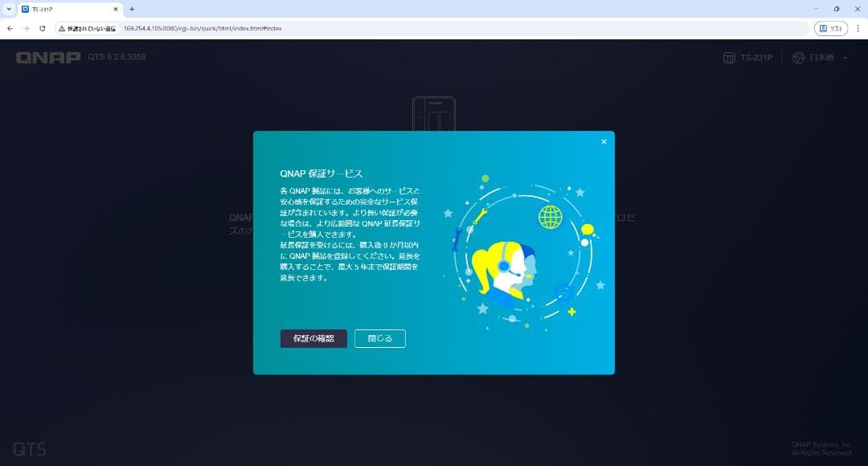Click the ゲスト guest profile icon
868x466 pixels.
click(x=832, y=27)
